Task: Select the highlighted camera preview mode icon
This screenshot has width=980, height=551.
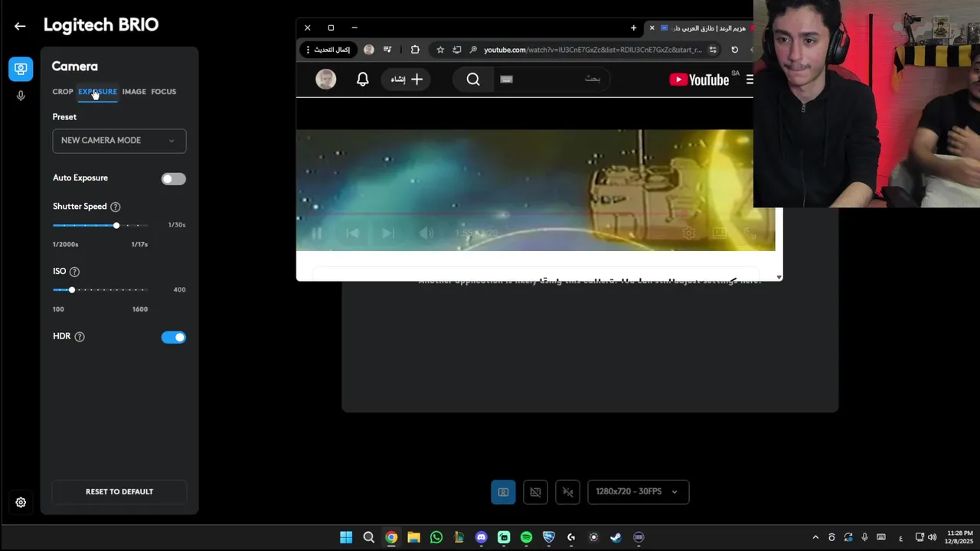Action: point(503,492)
